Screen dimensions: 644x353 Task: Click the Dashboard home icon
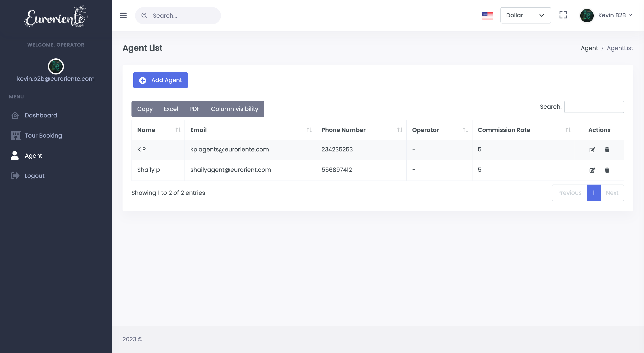[x=15, y=115]
